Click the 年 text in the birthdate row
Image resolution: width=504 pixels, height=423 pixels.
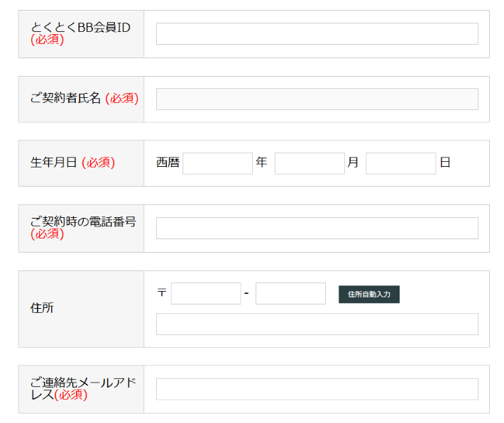pos(262,163)
